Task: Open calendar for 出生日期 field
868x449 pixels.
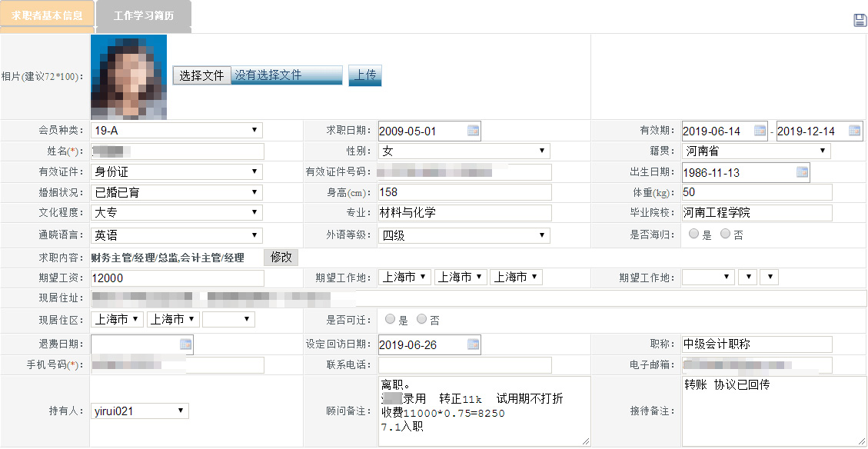Action: [x=802, y=172]
